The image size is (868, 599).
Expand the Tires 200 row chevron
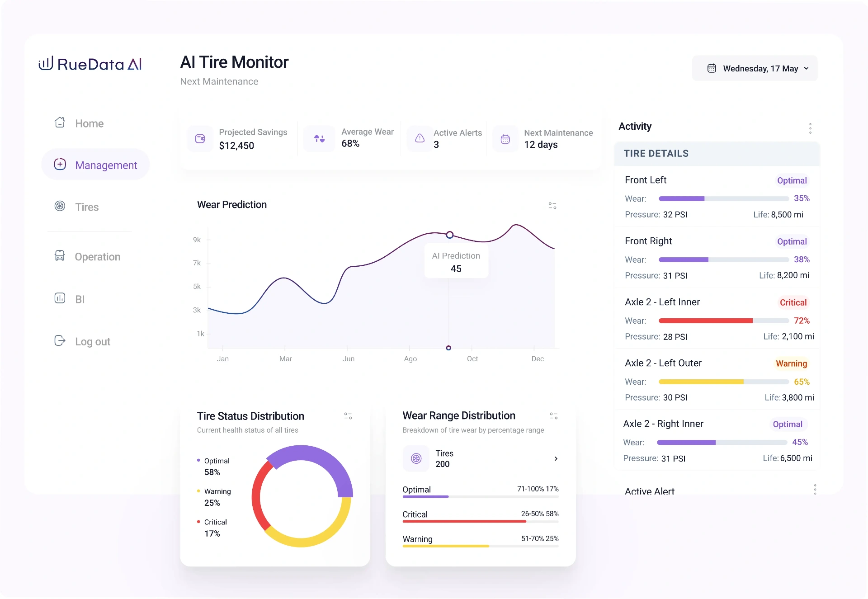[556, 458]
